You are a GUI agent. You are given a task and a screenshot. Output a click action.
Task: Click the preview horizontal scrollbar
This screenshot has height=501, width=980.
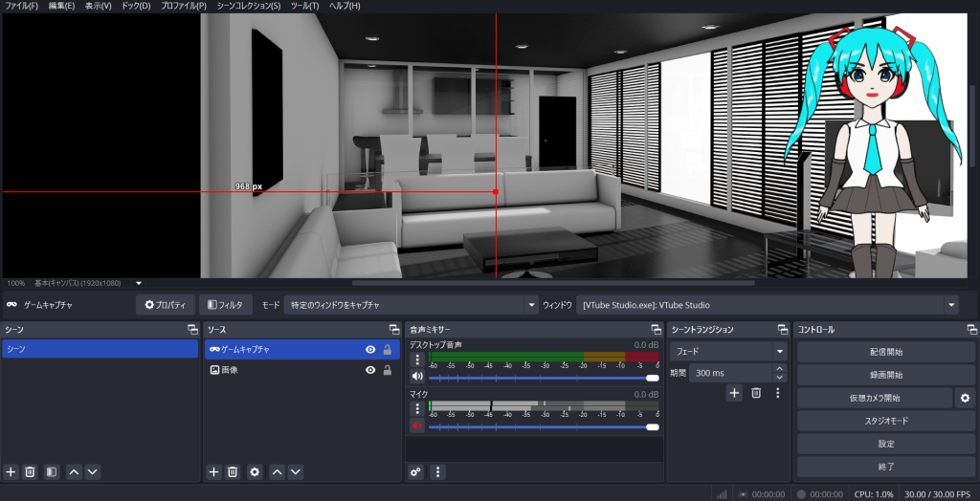point(553,283)
